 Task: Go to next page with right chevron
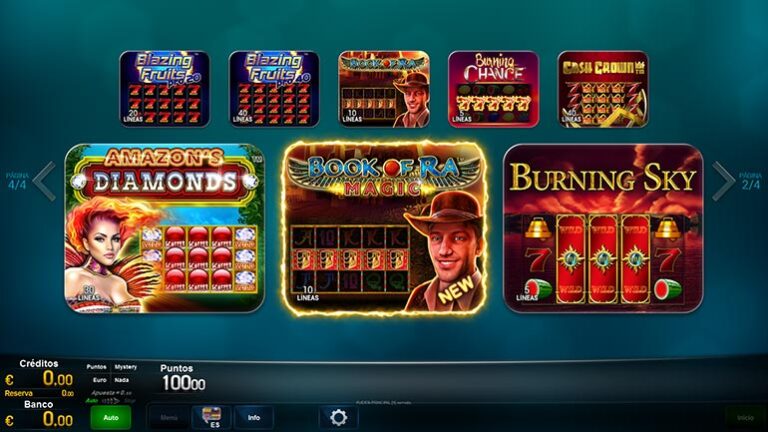tap(723, 181)
